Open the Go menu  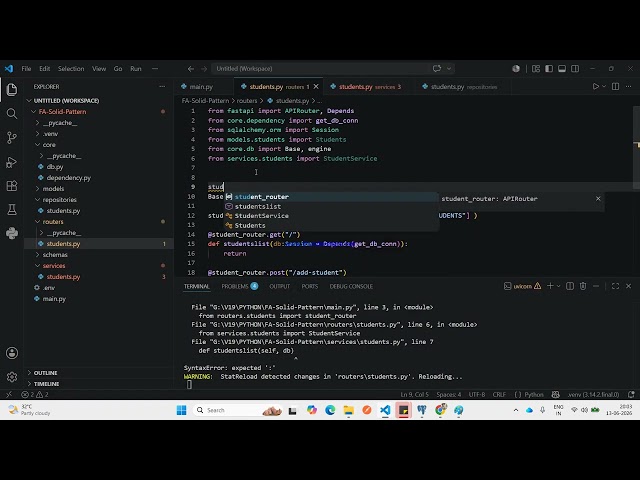[x=118, y=69]
